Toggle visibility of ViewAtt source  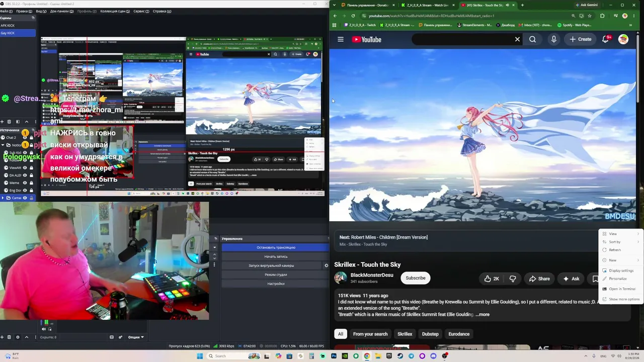pos(25,168)
